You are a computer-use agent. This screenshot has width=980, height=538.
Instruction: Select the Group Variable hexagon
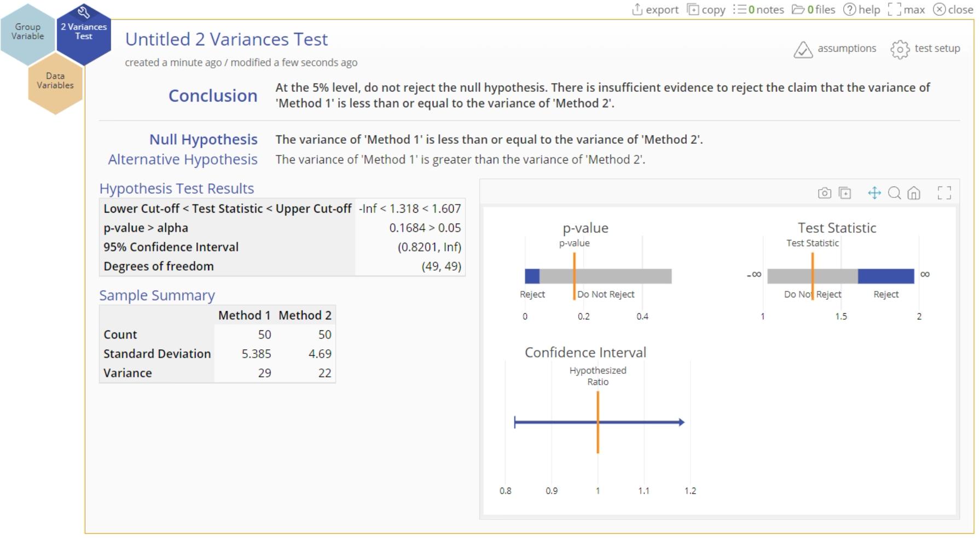(x=27, y=32)
